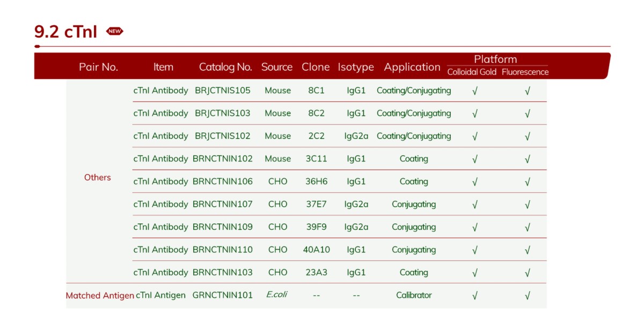This screenshot has height=313, width=644.
Task: Click the Colloidal Gold checkmark for BRNCTNIN109
Action: tap(474, 227)
